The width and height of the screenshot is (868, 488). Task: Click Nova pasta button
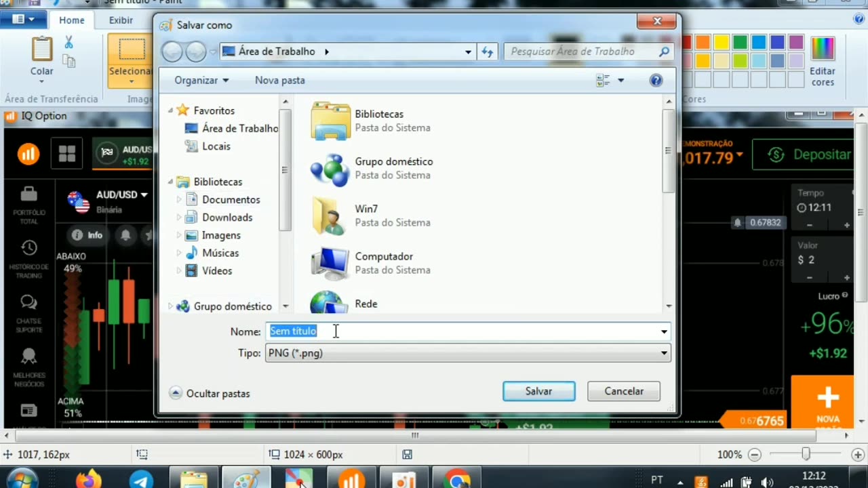[x=280, y=81]
